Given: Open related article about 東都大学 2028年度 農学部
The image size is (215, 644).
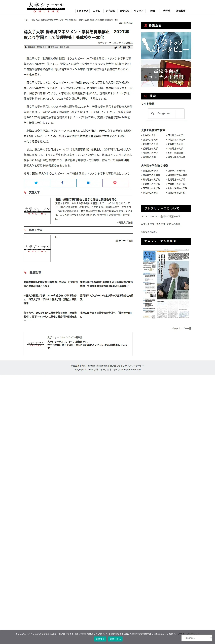Looking at the screenshot, I should pyautogui.click(x=106, y=284).
